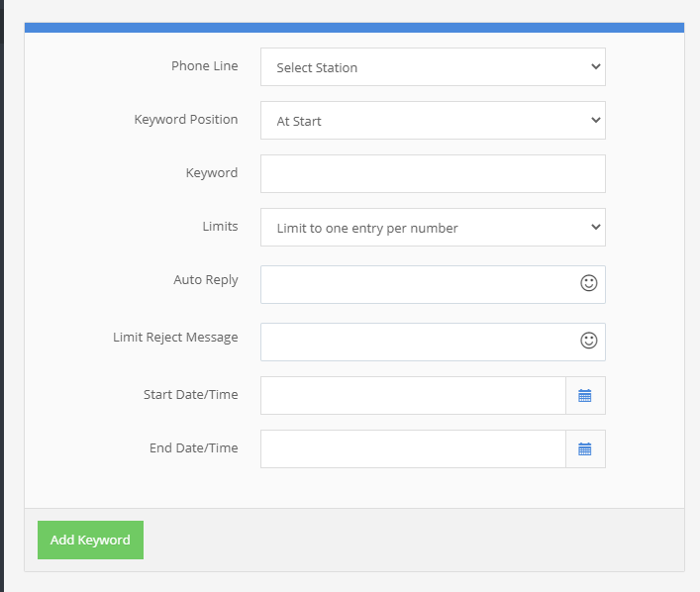700x592 pixels.
Task: Open emoji picker in Auto Reply field
Action: click(x=588, y=283)
